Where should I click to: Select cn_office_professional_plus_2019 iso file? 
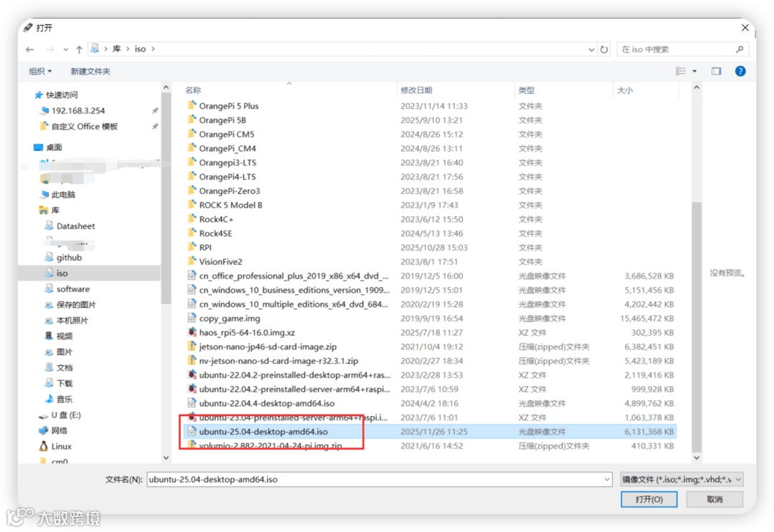click(294, 276)
